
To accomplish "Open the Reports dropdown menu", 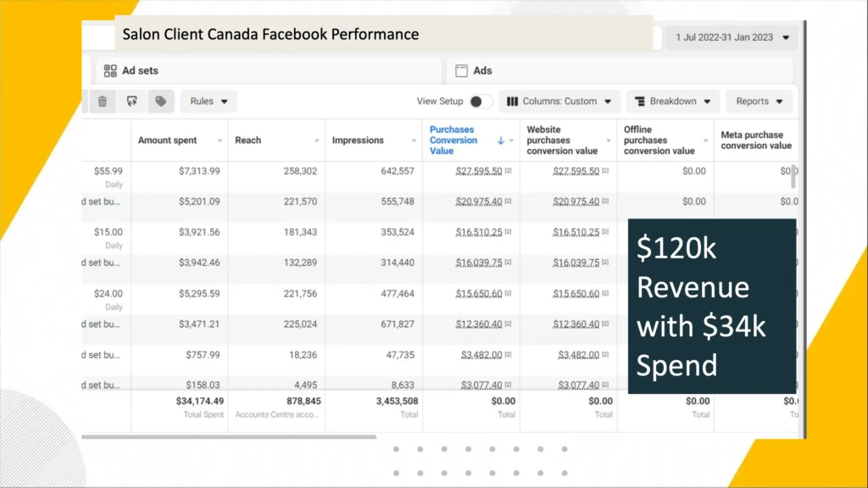I will click(x=759, y=102).
